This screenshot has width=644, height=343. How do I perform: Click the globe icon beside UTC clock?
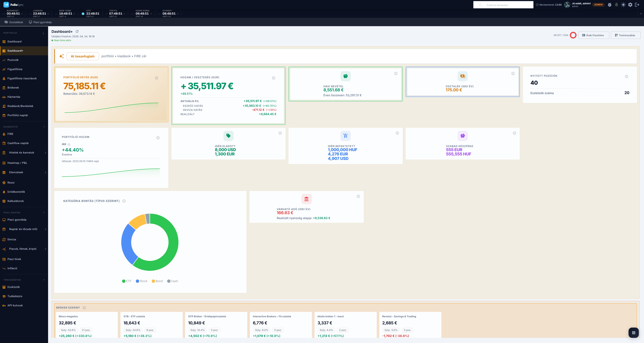click(x=83, y=14)
